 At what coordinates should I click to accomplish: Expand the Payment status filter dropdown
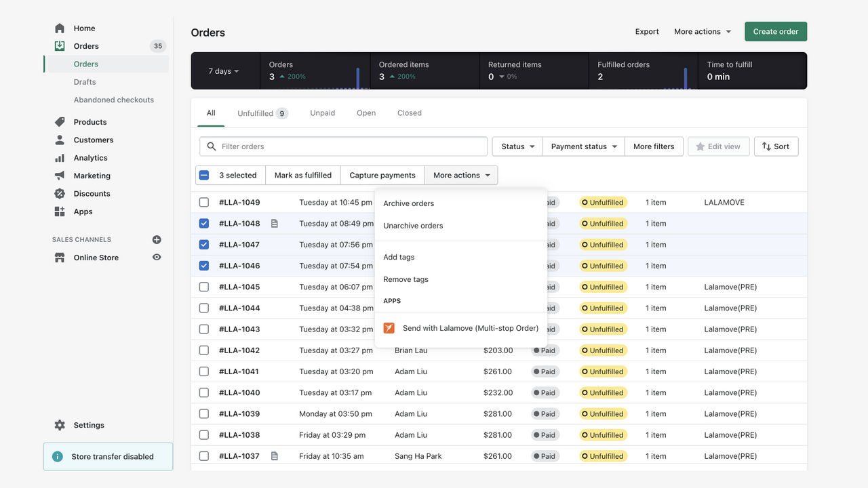(583, 146)
